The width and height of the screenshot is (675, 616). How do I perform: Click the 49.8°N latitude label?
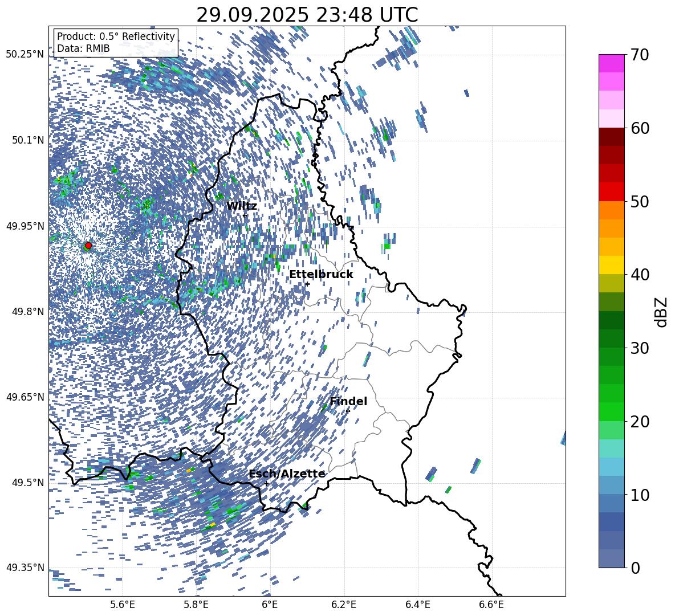27,311
